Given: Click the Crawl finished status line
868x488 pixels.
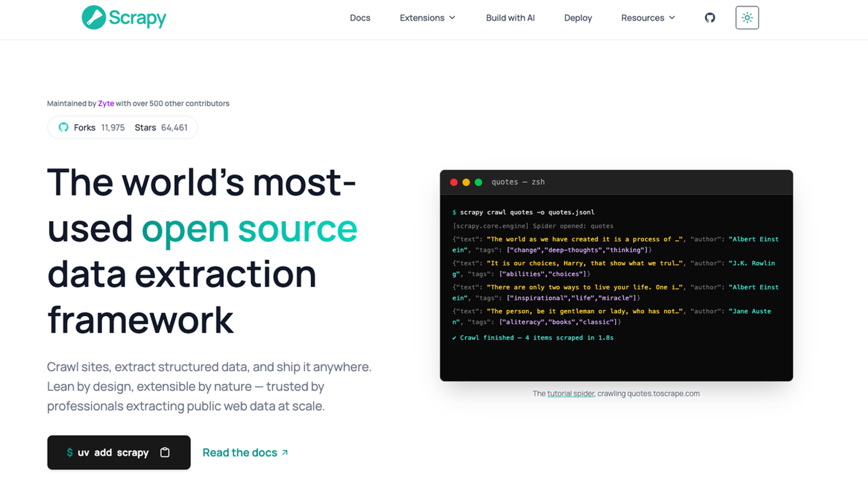Looking at the screenshot, I should click(533, 338).
